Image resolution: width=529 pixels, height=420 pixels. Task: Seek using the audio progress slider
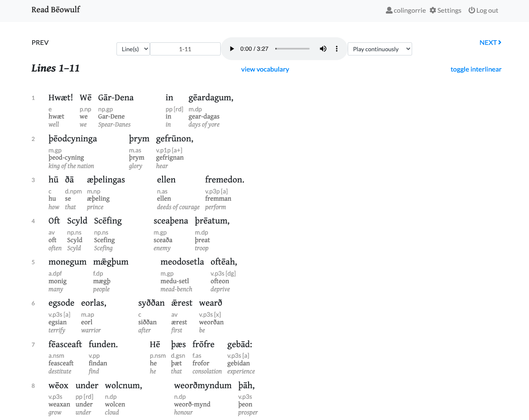[292, 49]
